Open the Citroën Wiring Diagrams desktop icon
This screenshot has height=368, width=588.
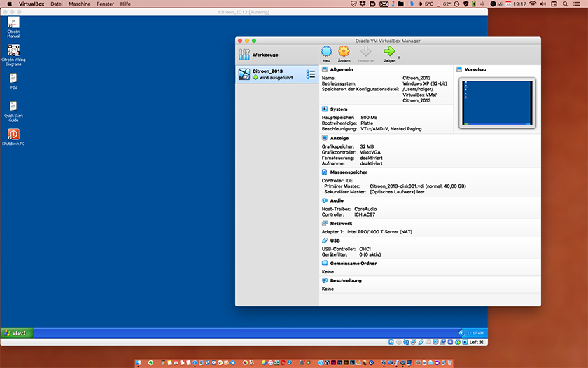(13, 55)
